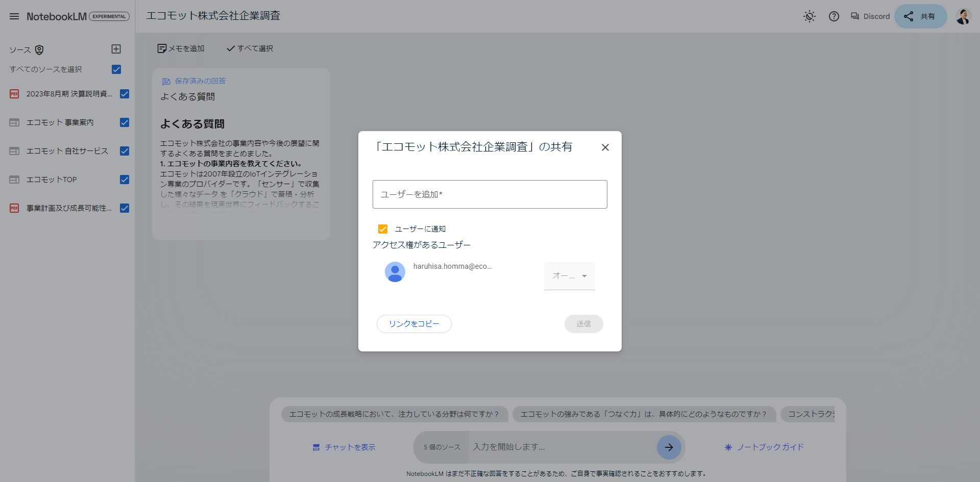
Task: Open the hamburger main menu
Action: pyautogui.click(x=14, y=16)
